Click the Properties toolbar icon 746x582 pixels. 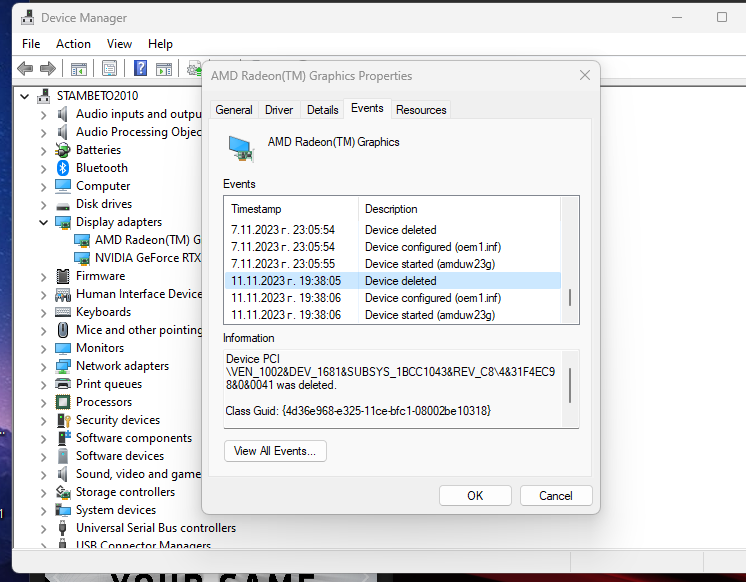pos(109,69)
